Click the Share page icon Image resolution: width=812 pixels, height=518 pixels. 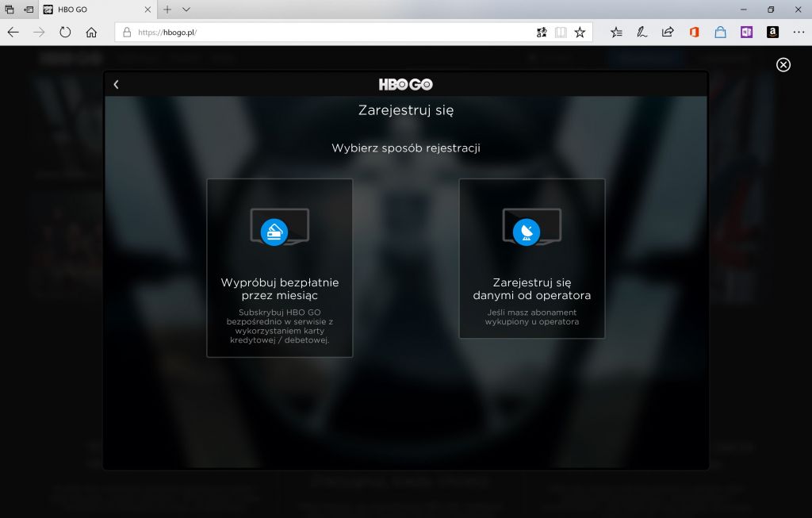pos(668,32)
